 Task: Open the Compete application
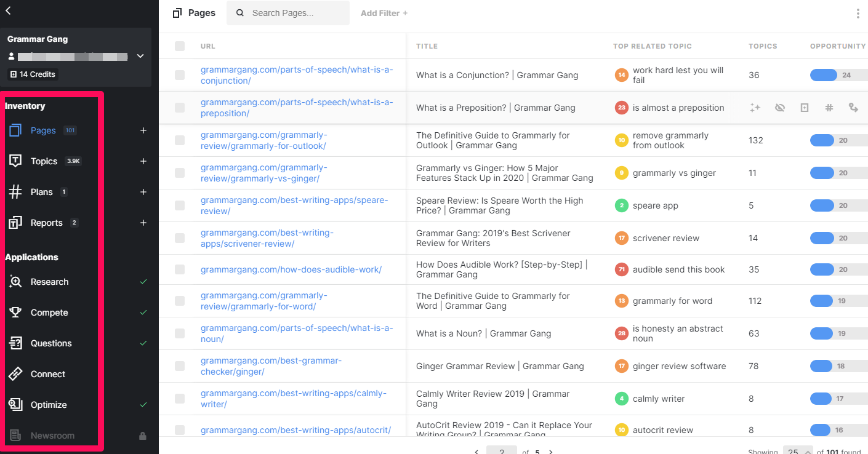(49, 313)
